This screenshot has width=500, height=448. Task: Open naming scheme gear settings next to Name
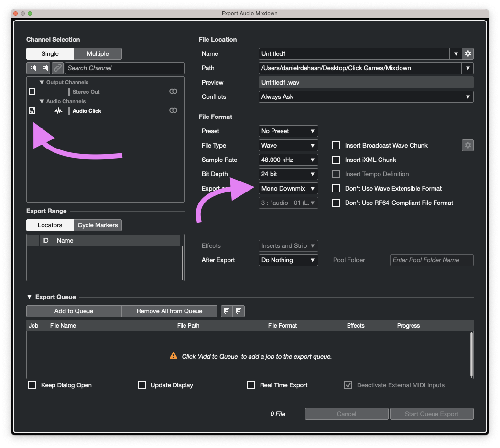click(468, 53)
